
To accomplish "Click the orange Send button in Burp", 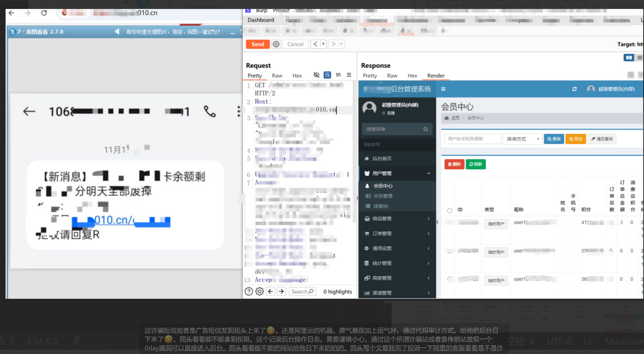I will [x=257, y=44].
